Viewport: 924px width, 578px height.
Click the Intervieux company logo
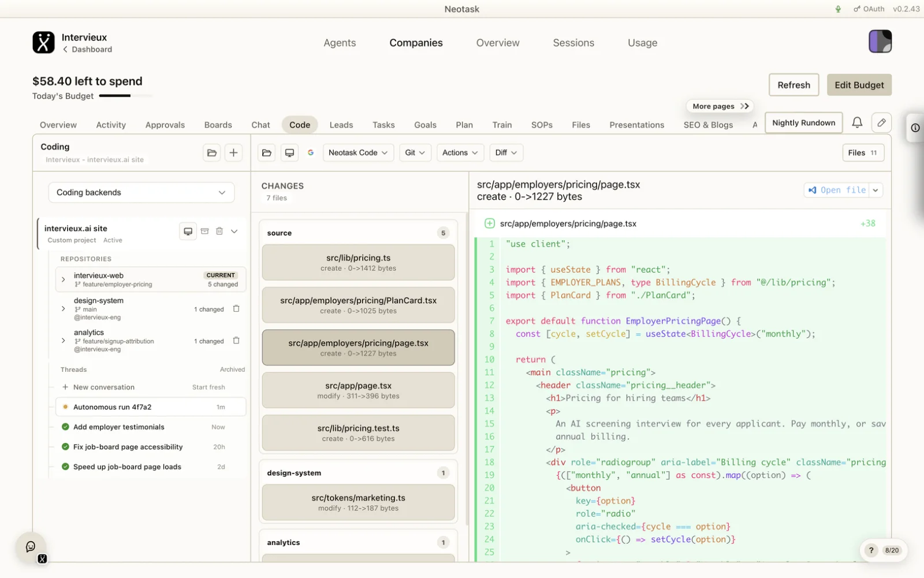[43, 42]
